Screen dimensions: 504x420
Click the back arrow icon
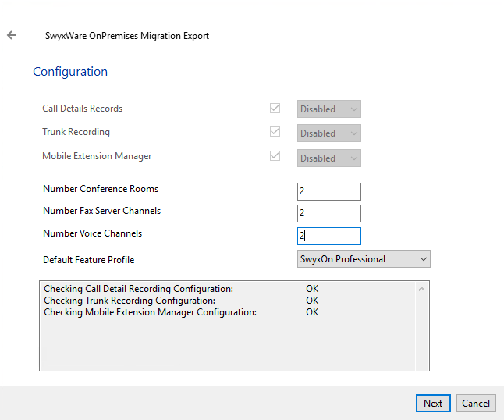tap(12, 35)
